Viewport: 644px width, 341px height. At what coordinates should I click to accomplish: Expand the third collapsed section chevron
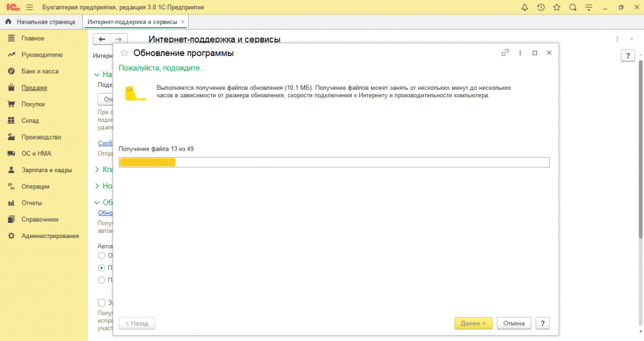(97, 186)
